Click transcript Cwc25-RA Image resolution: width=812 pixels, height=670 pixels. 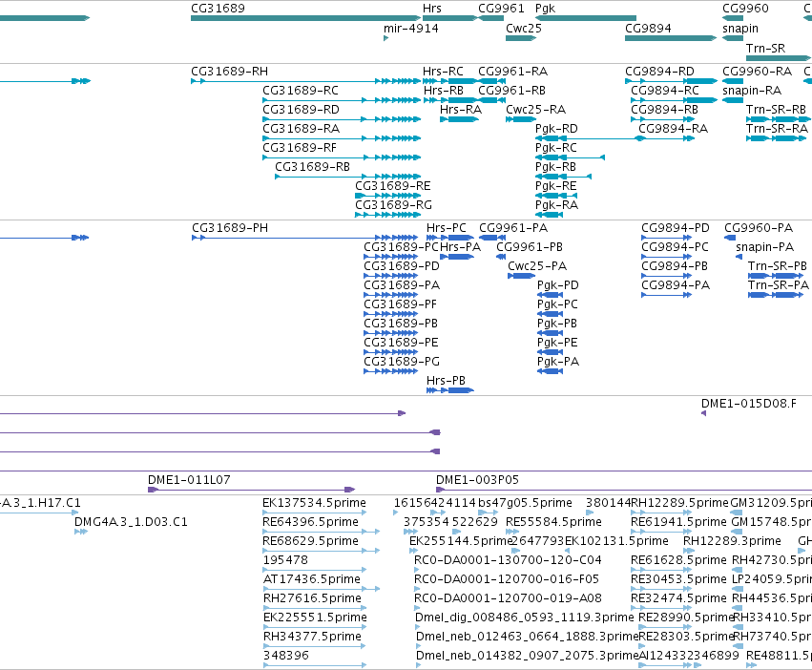(521, 119)
